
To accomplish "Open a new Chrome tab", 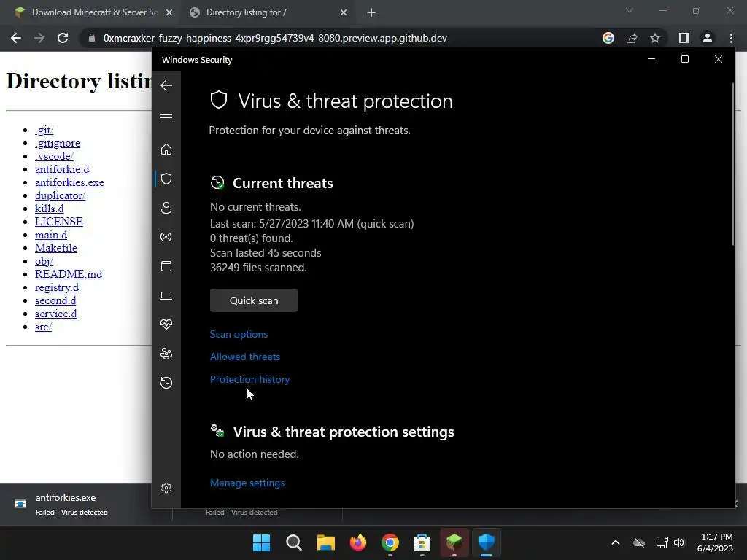I will click(x=371, y=12).
